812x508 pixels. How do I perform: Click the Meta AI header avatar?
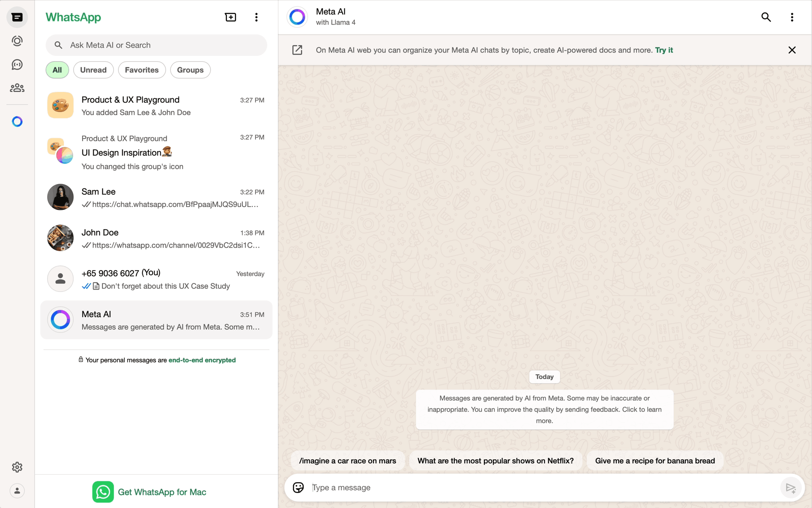297,17
